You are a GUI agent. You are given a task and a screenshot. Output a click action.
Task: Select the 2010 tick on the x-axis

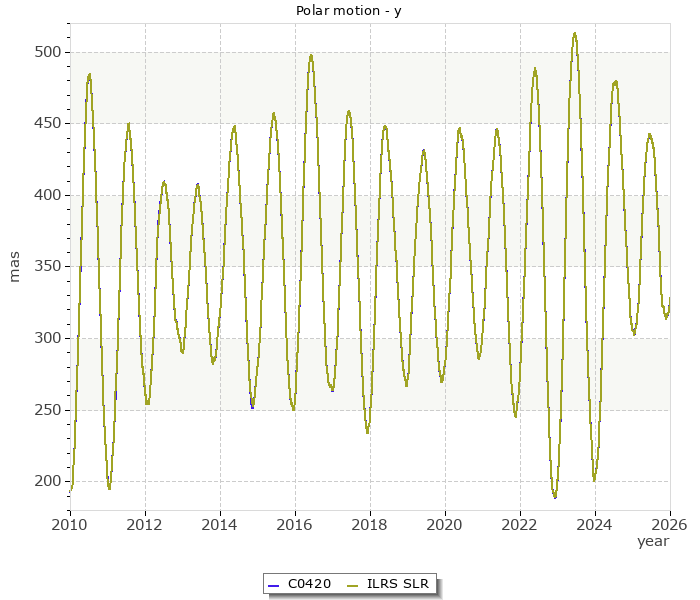point(70,523)
